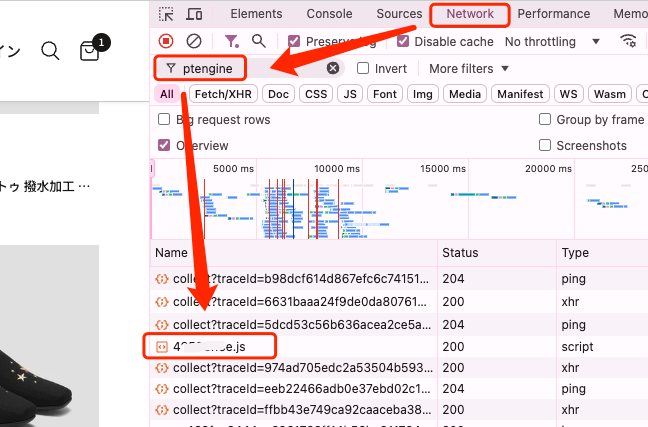This screenshot has width=648, height=427.
Task: Click the site search magnifier icon
Action: (x=50, y=50)
